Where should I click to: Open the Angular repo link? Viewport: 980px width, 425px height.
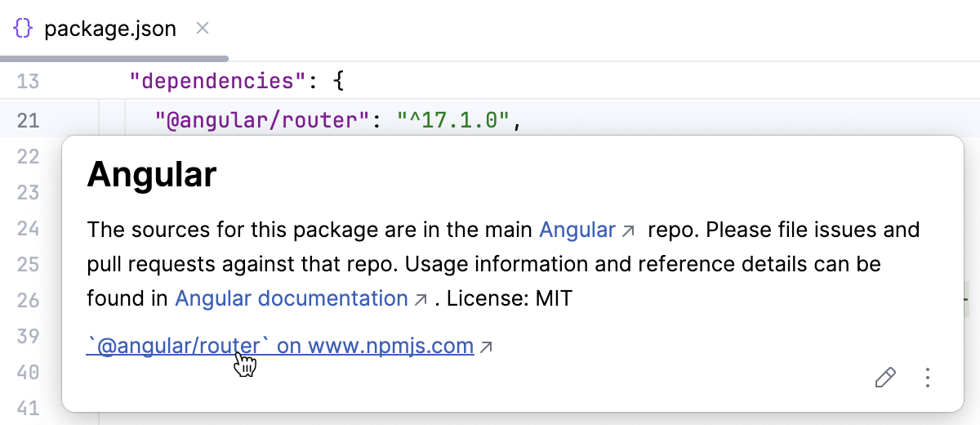[577, 230]
